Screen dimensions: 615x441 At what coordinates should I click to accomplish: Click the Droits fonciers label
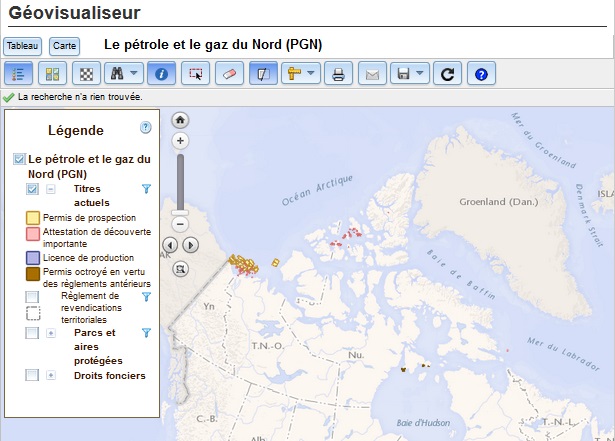point(110,375)
